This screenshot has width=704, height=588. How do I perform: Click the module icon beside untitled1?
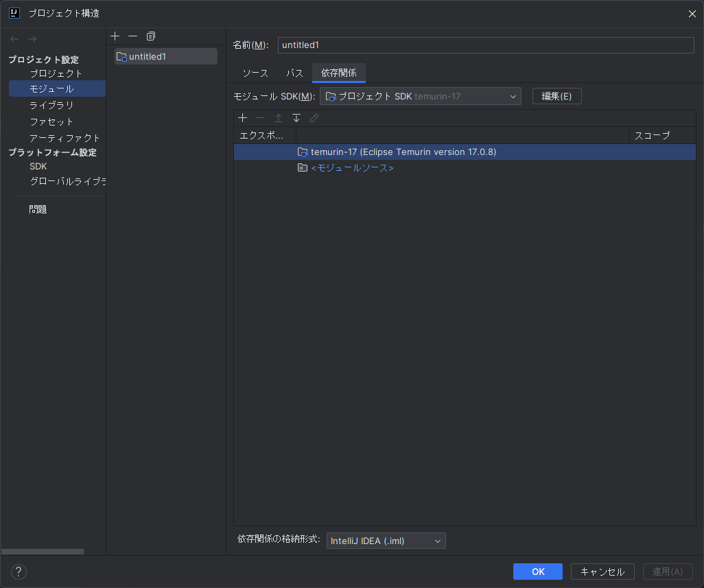pos(121,57)
